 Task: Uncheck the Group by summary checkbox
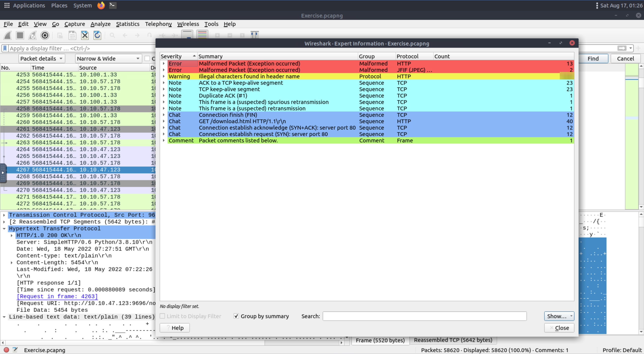coord(236,316)
